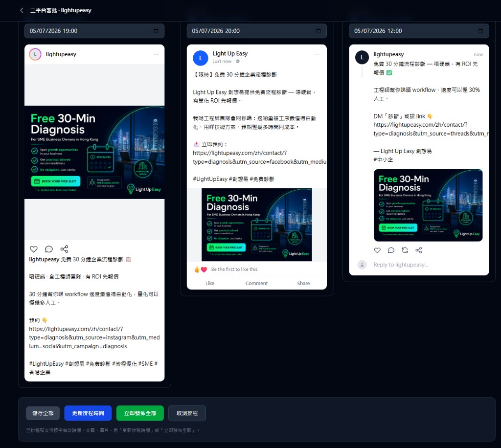Click the Facebook public globe icon

click(237, 61)
